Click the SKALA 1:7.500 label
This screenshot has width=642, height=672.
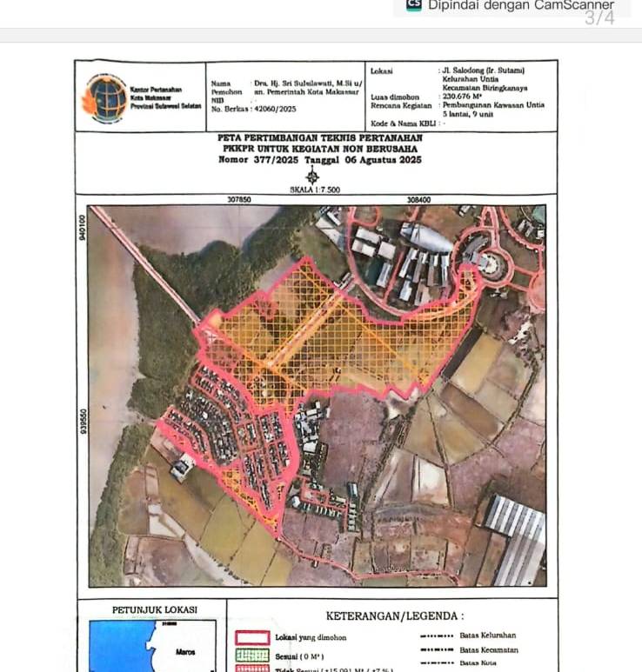tap(314, 190)
